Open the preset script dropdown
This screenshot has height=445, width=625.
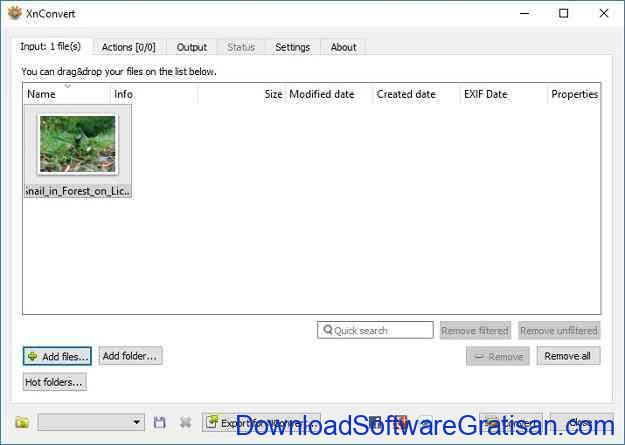(91, 422)
